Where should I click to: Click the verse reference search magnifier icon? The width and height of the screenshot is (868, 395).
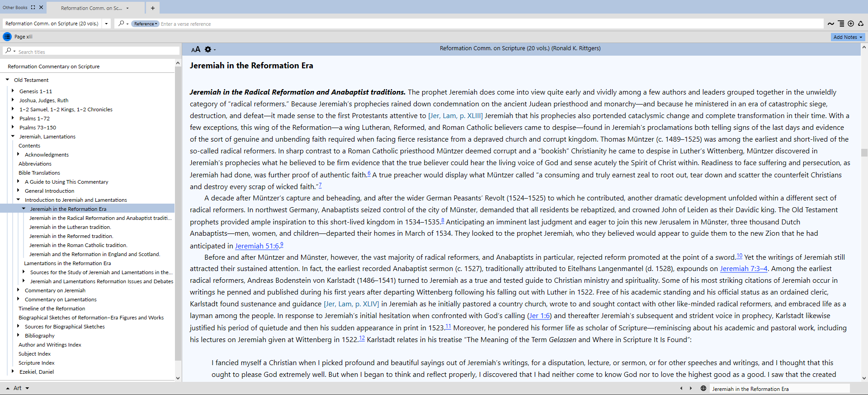tap(121, 24)
